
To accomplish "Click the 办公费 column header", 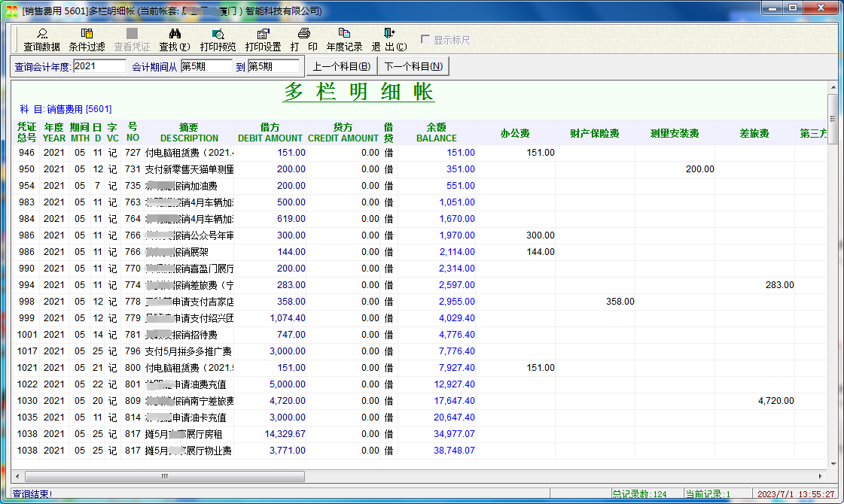I will point(515,133).
